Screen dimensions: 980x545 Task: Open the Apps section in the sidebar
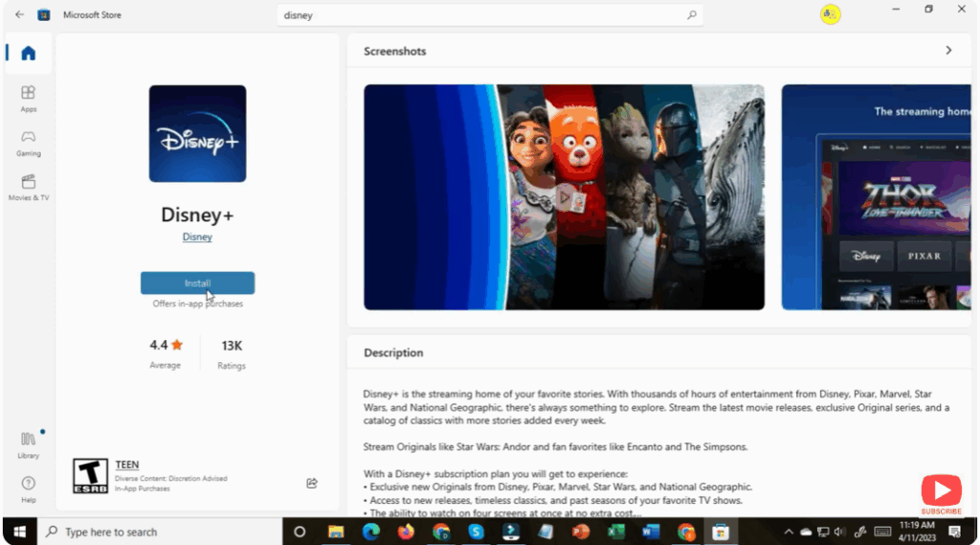point(28,99)
